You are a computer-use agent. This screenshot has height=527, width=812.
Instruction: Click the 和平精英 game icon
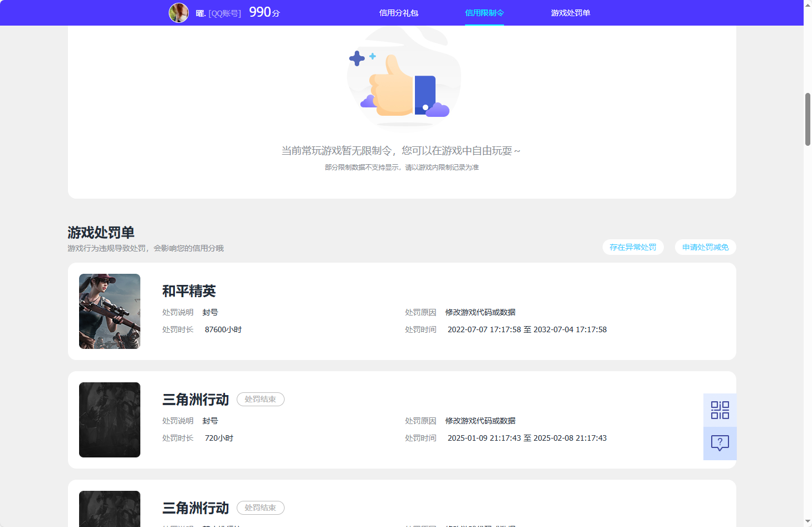click(109, 311)
